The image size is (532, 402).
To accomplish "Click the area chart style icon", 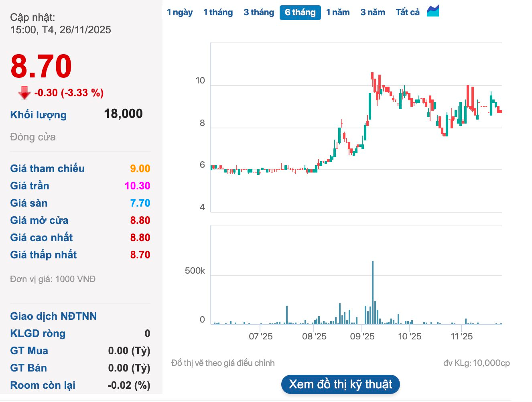I will coord(433,12).
